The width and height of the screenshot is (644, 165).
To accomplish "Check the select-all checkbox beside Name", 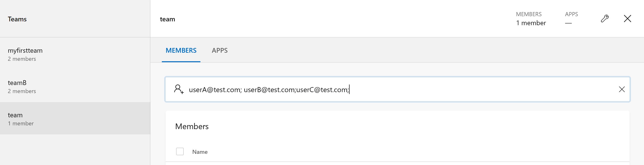I will pyautogui.click(x=180, y=151).
